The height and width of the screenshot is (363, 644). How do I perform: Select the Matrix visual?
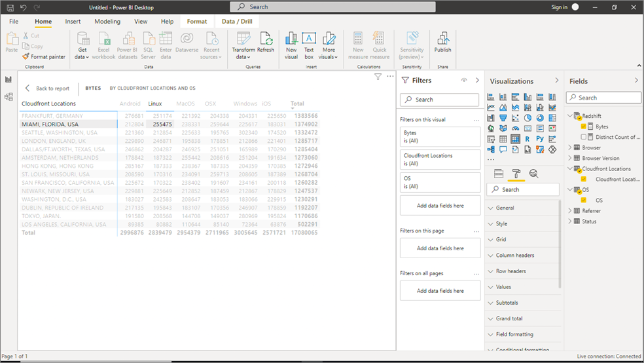click(x=516, y=139)
